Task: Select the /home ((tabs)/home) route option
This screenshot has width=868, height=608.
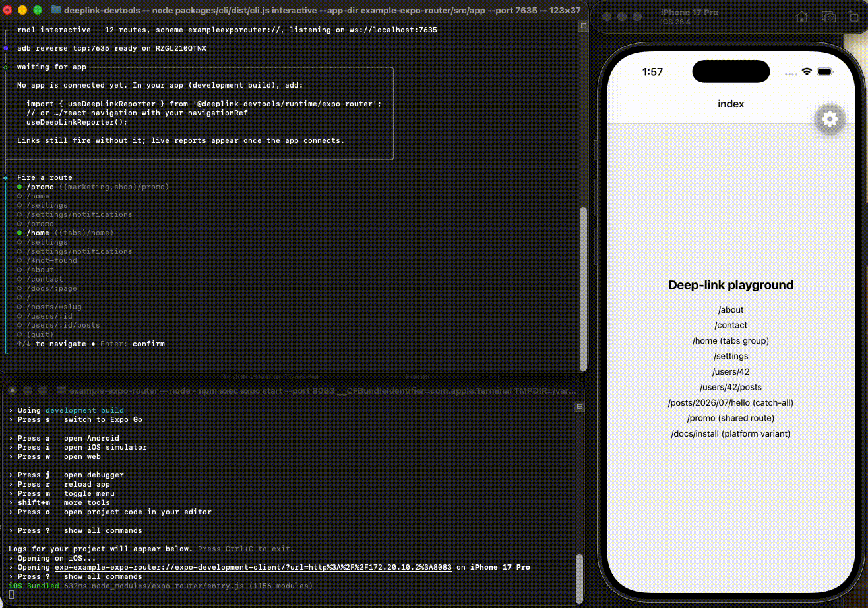Action: click(65, 233)
